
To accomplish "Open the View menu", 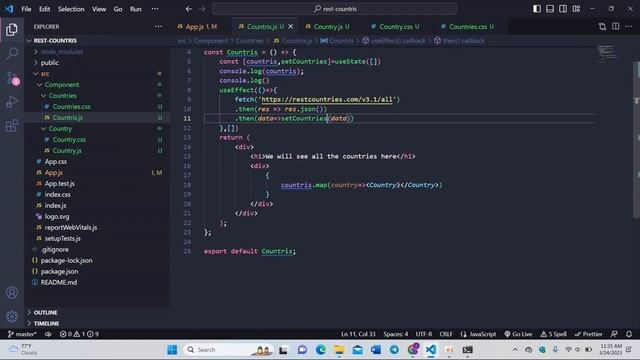I will click(x=99, y=9).
